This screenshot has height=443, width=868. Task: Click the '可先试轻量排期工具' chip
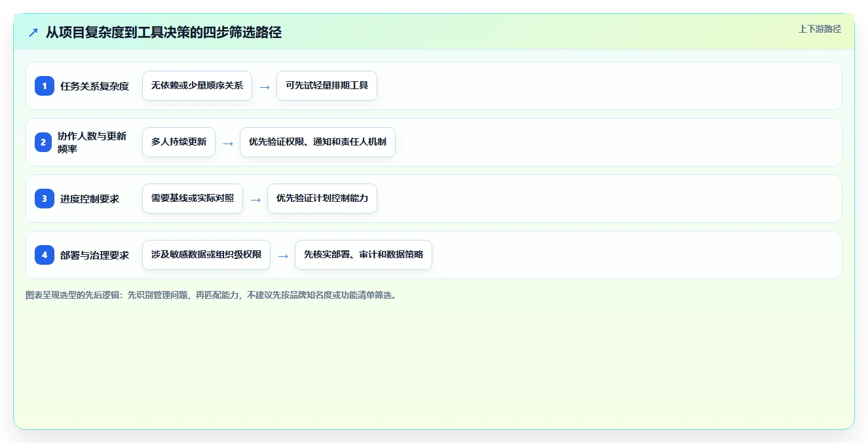[327, 86]
